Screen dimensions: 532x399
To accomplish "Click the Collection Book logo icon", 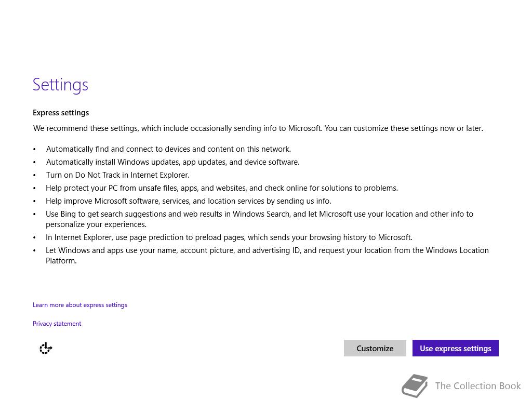I will (x=415, y=386).
